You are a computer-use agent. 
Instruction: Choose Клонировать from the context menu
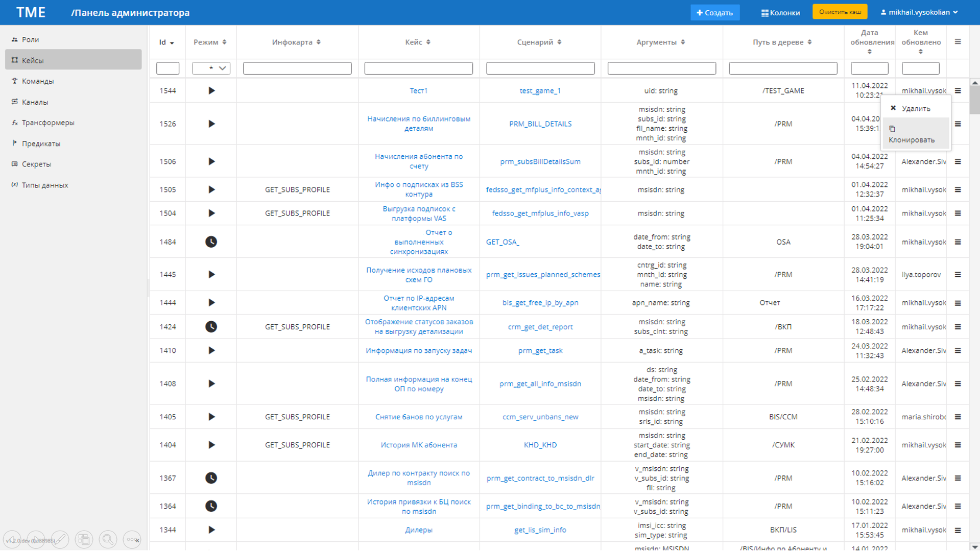tap(916, 134)
